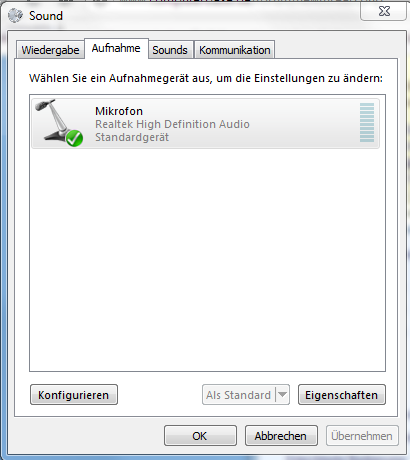Open Eigenschaften for the selected device

pyautogui.click(x=342, y=395)
